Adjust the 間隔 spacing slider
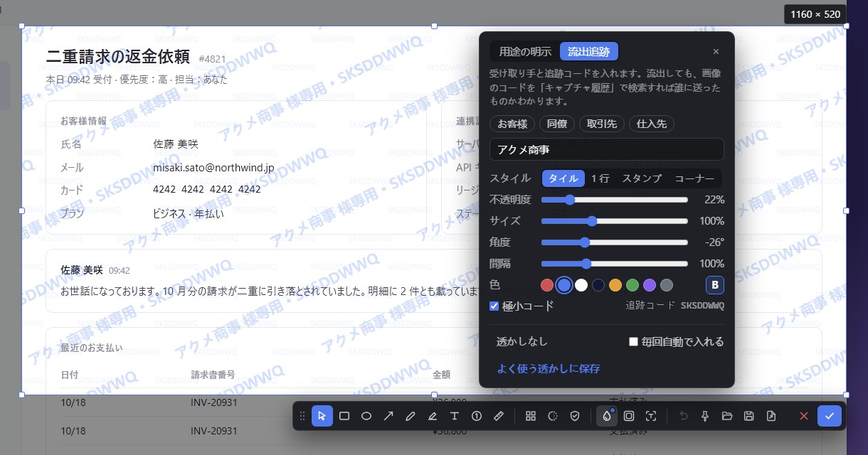The height and width of the screenshot is (455, 868). 615,264
